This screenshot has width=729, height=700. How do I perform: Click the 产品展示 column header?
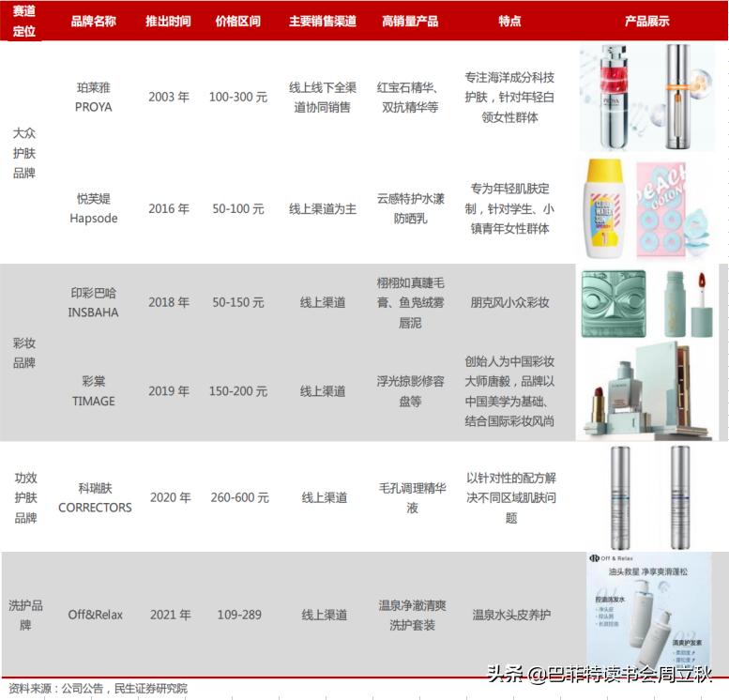(x=646, y=21)
